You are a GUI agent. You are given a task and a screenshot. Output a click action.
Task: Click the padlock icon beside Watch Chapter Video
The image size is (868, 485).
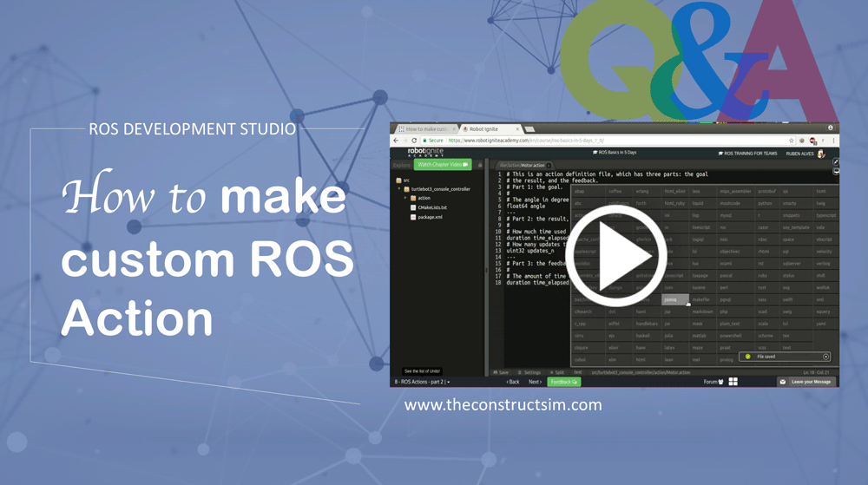click(480, 165)
